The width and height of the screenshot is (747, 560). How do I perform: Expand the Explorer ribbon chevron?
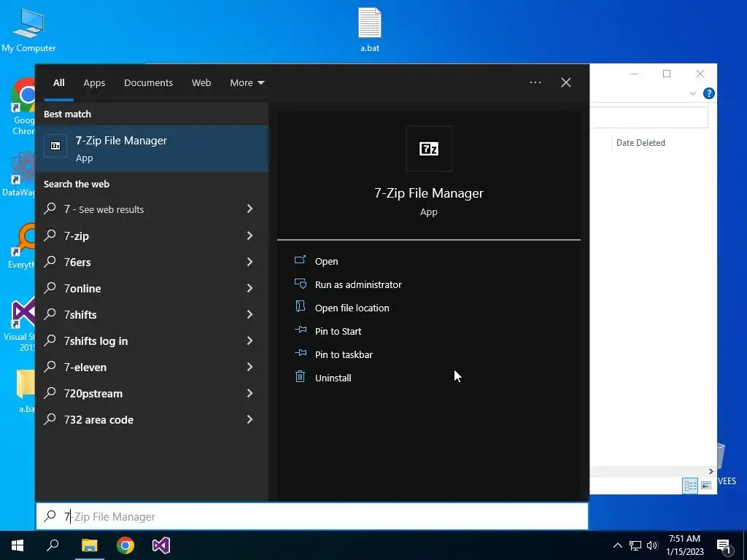693,93
